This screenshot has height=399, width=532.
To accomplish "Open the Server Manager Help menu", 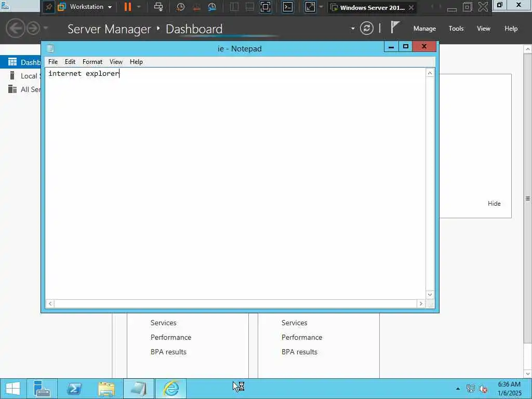I will pyautogui.click(x=511, y=29).
